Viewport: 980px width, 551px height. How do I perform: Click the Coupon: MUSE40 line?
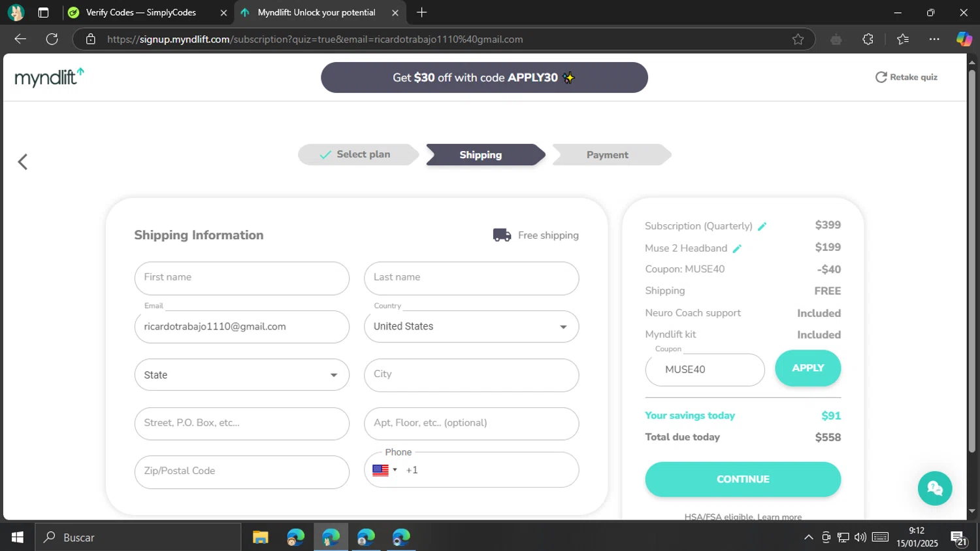click(x=743, y=269)
